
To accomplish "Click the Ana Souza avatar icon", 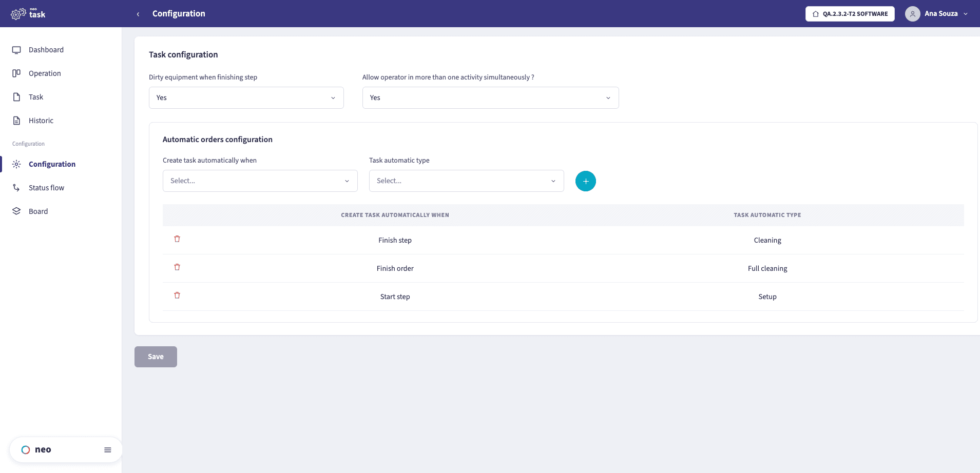I will coord(912,14).
